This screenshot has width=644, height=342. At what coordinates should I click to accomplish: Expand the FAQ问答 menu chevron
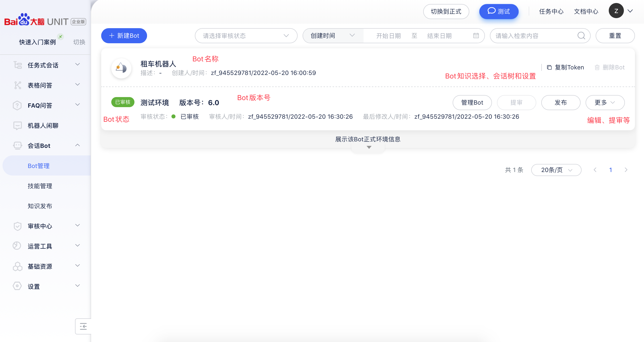[78, 105]
